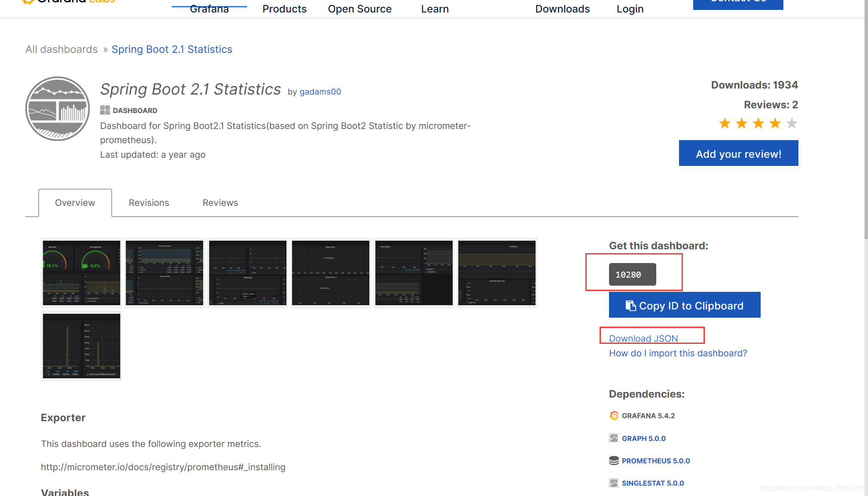Click the GRAFANA 5.4.2 dependency text
The image size is (868, 496).
pyautogui.click(x=648, y=416)
